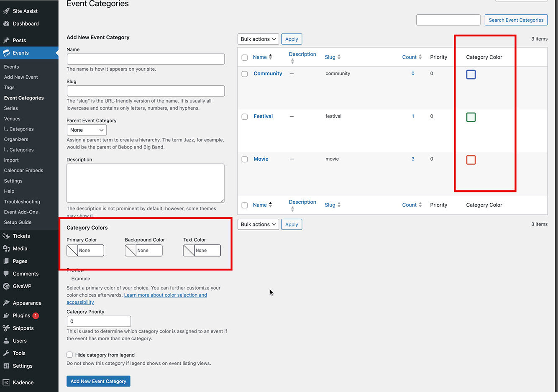The image size is (558, 392).
Task: Click into the category Name field
Action: pyautogui.click(x=146, y=59)
